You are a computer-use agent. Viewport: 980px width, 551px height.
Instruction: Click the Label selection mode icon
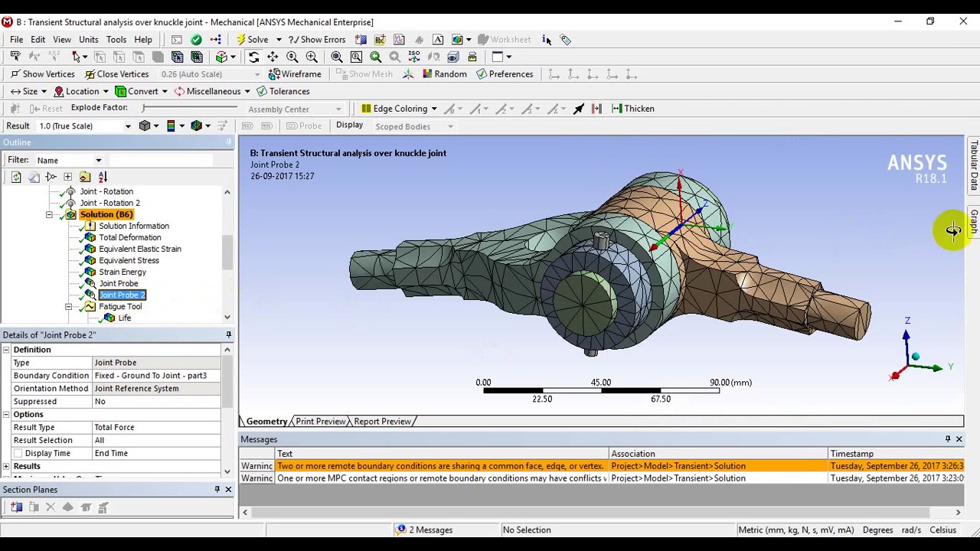[x=15, y=57]
